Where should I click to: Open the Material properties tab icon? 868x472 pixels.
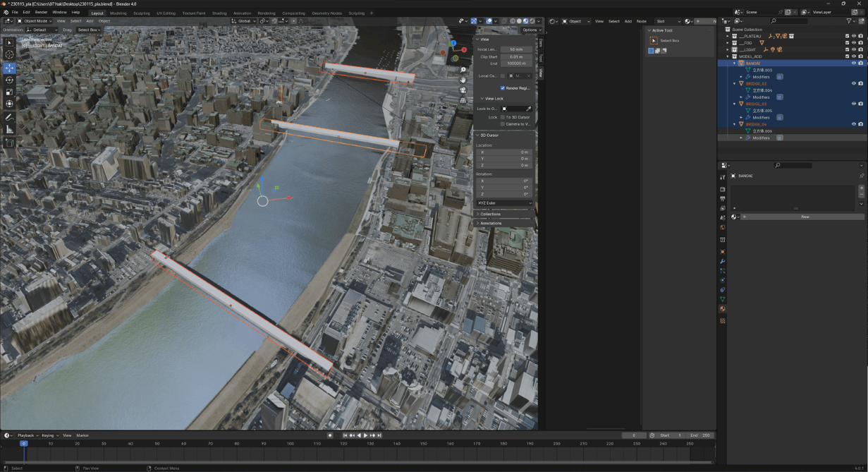[723, 309]
